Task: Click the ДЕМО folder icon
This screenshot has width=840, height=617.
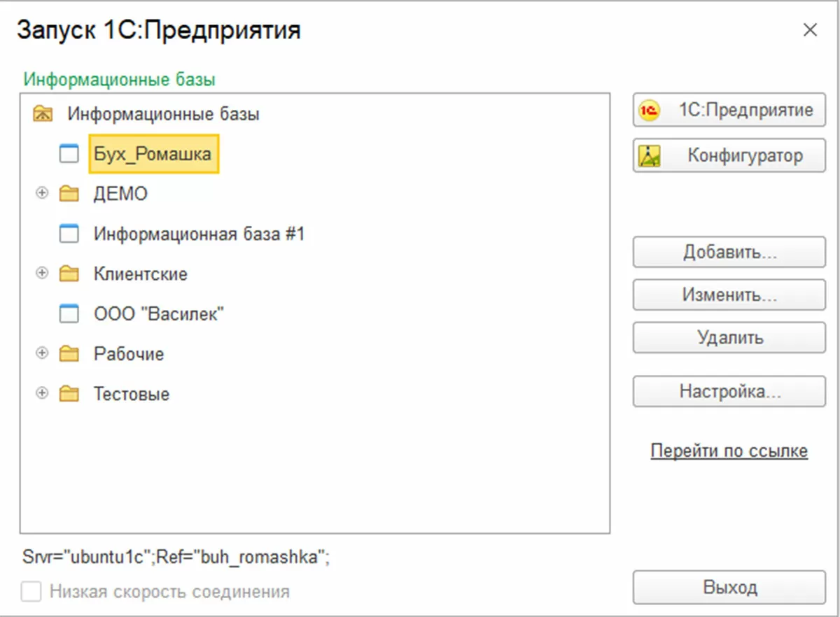Action: (x=69, y=194)
